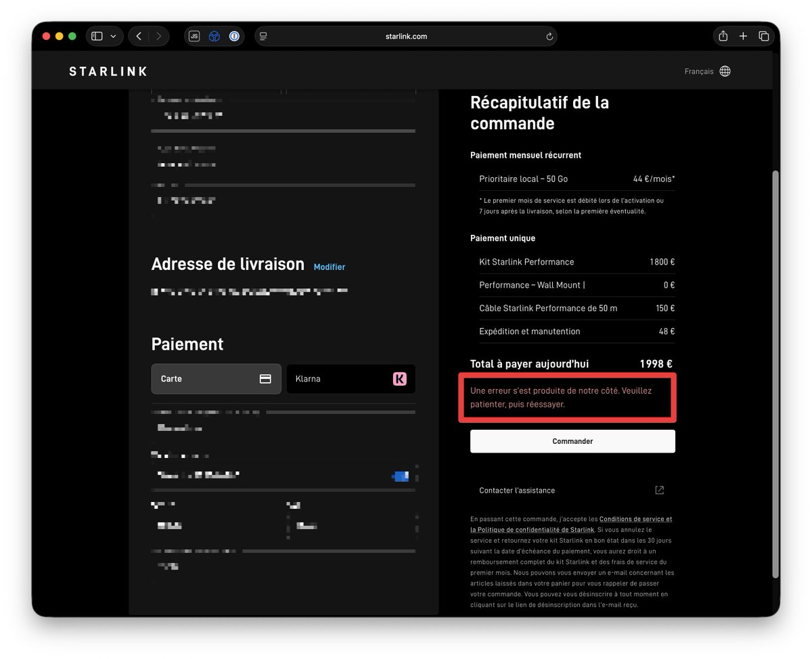Show the tab overview icon
Viewport: 812px width, 659px height.
point(764,37)
